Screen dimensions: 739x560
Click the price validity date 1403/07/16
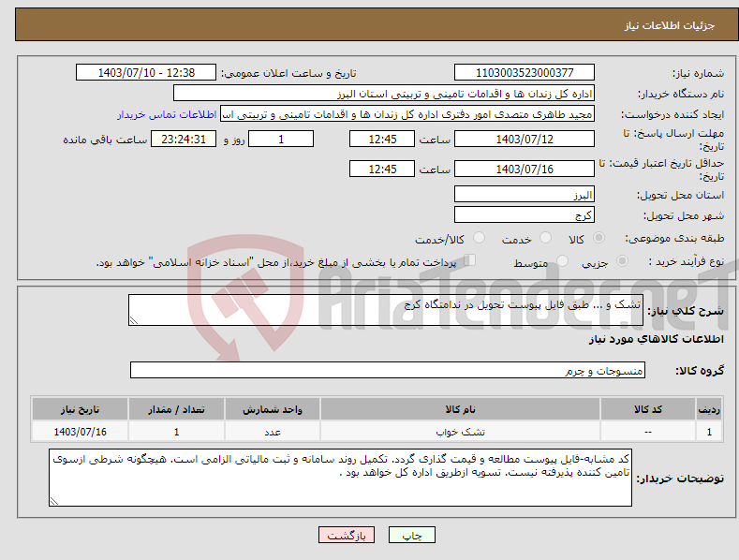pyautogui.click(x=525, y=169)
